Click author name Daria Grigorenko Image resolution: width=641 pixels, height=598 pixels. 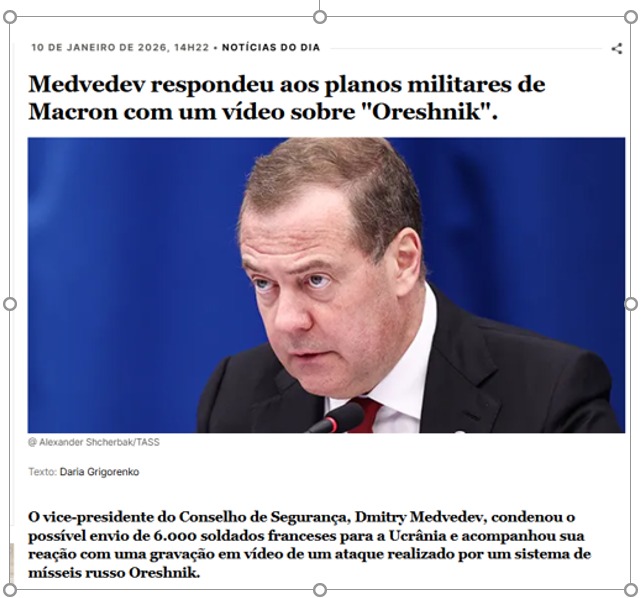pyautogui.click(x=99, y=472)
